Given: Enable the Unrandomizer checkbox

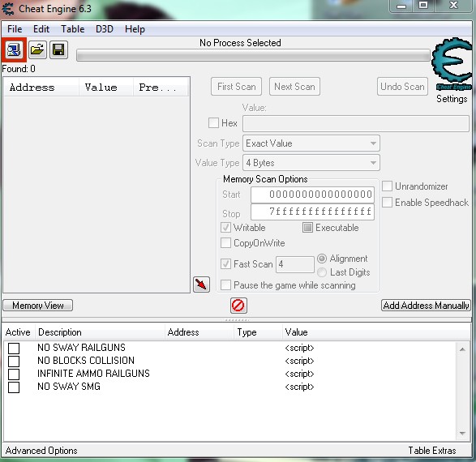Looking at the screenshot, I should [x=387, y=186].
